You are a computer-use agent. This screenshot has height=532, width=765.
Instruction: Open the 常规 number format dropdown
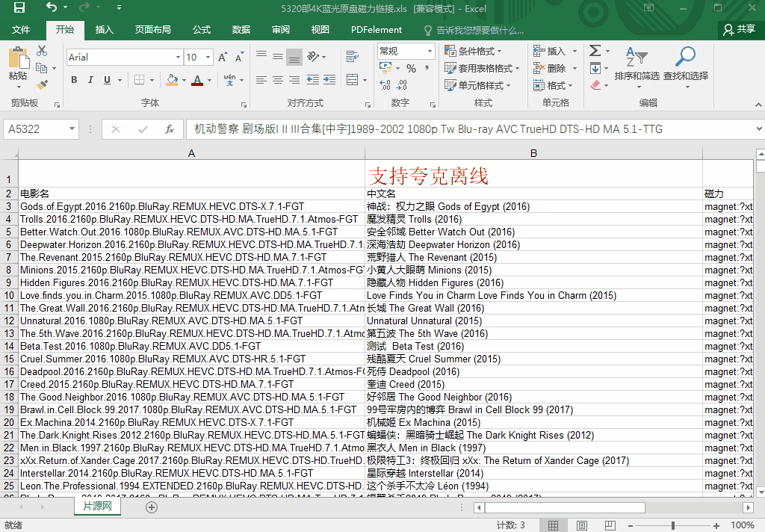(430, 51)
